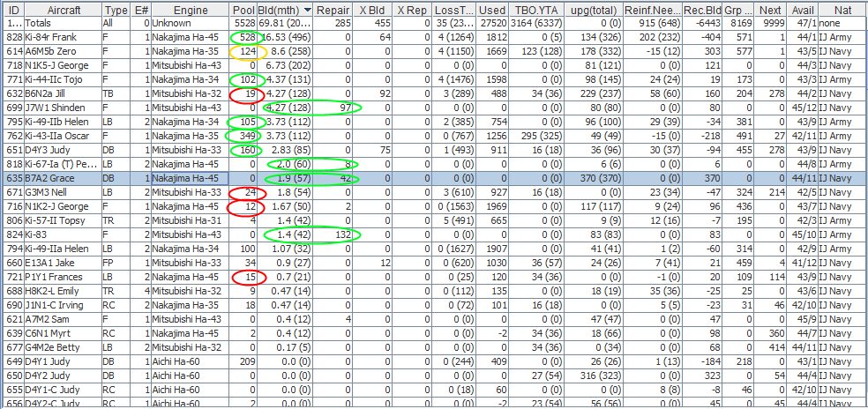Select Ki-49-IIa Helen aircraft cell
The image size is (868, 409).
pyautogui.click(x=64, y=249)
